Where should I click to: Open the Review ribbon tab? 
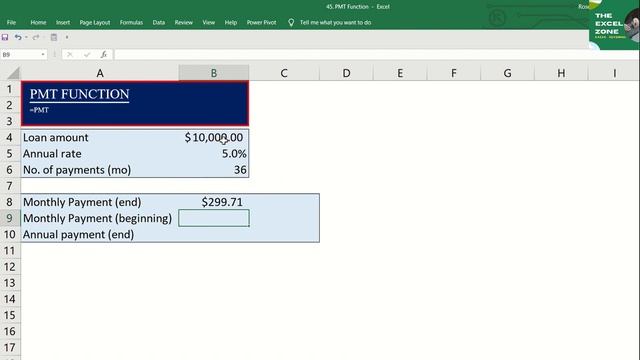184,22
